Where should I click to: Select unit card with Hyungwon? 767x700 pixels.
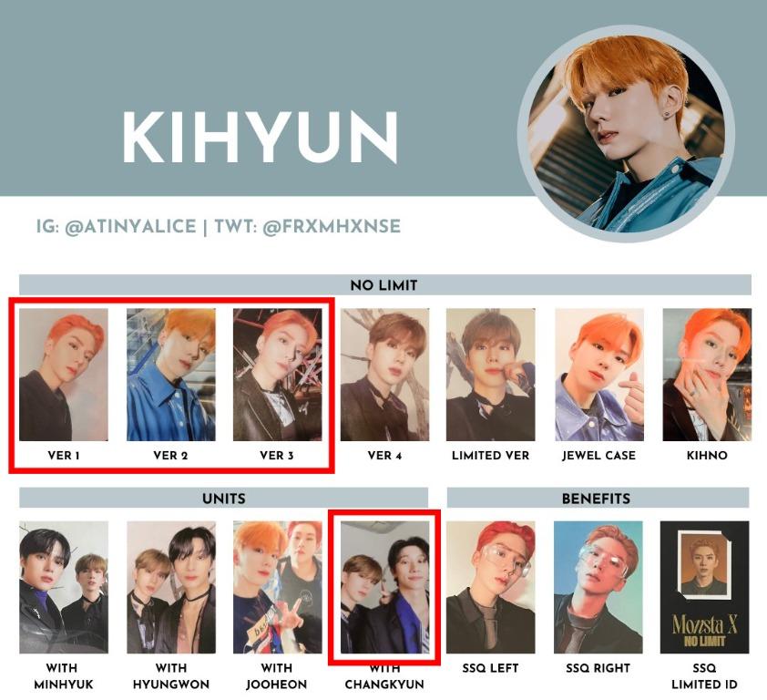coord(170,587)
